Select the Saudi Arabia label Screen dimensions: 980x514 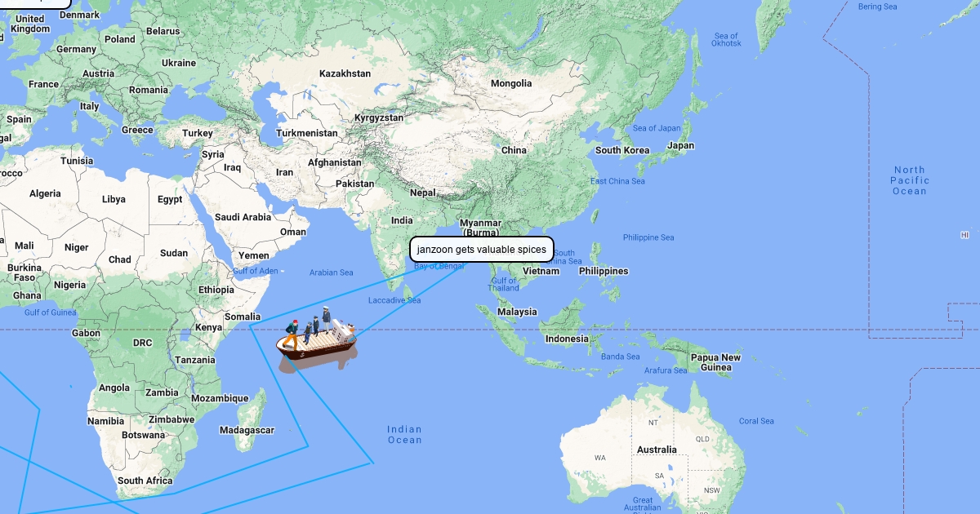pos(243,217)
